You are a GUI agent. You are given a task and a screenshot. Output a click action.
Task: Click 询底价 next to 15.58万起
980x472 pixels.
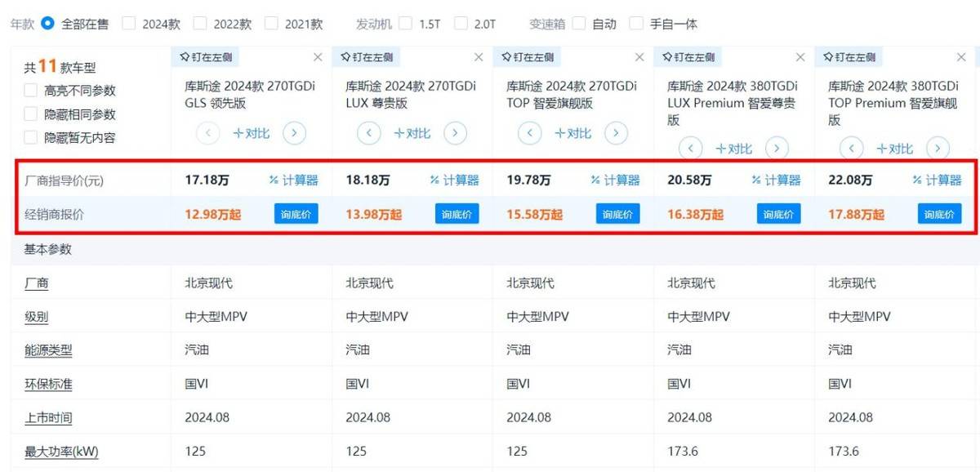(x=618, y=214)
